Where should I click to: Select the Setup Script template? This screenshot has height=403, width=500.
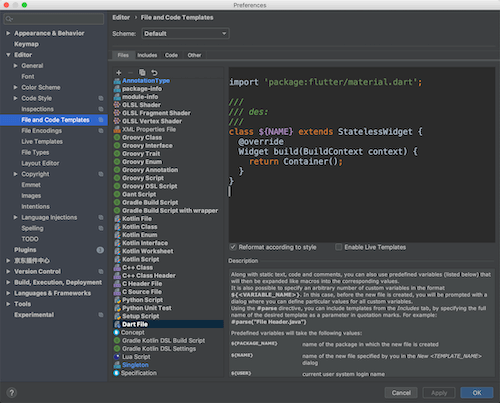coord(141,316)
